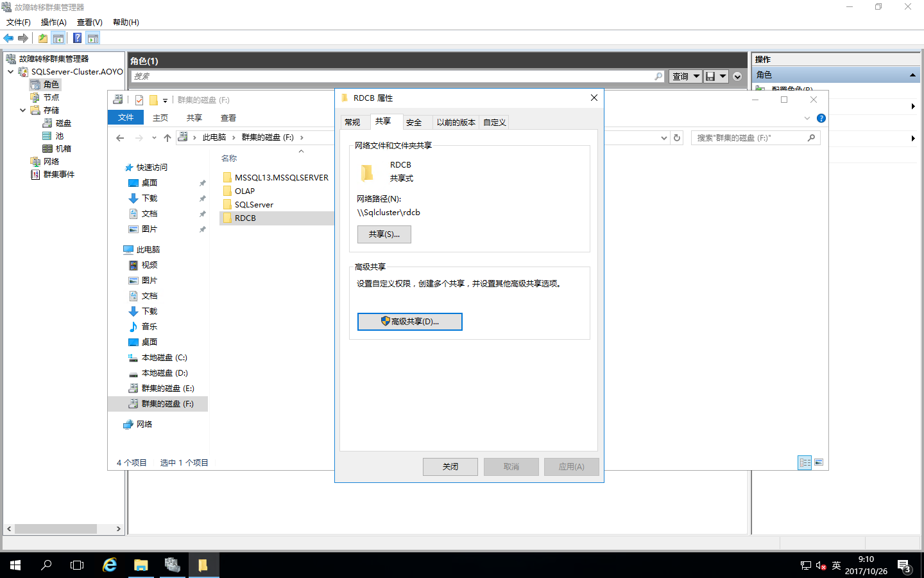Collapse the SQLServer-Cluster.AOYO tree node

click(x=10, y=72)
